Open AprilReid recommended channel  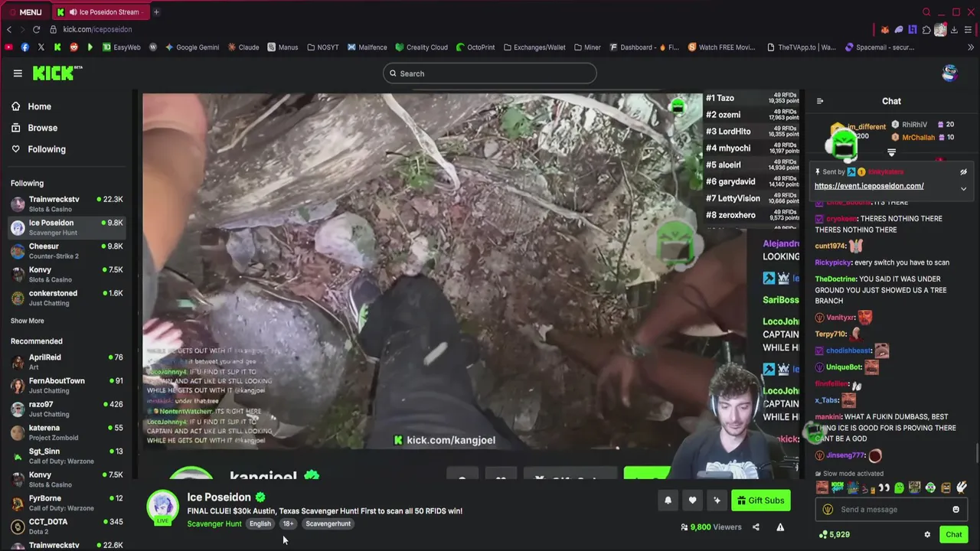pyautogui.click(x=67, y=362)
